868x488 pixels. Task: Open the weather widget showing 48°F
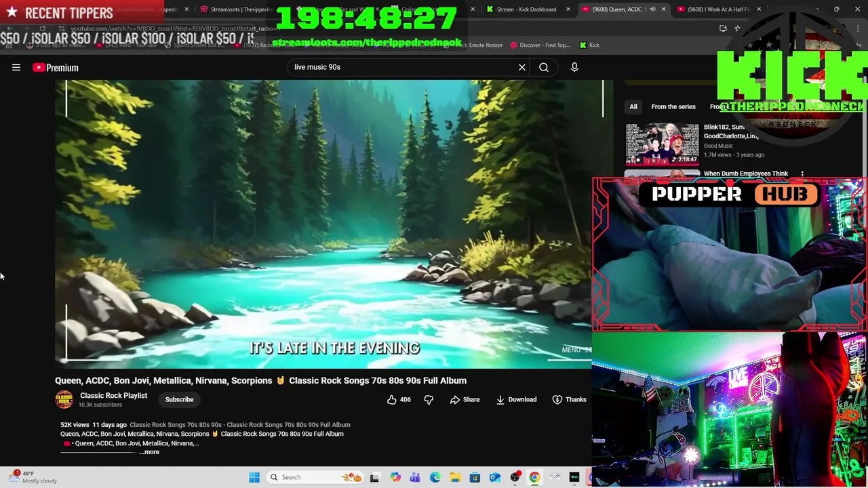click(x=33, y=477)
